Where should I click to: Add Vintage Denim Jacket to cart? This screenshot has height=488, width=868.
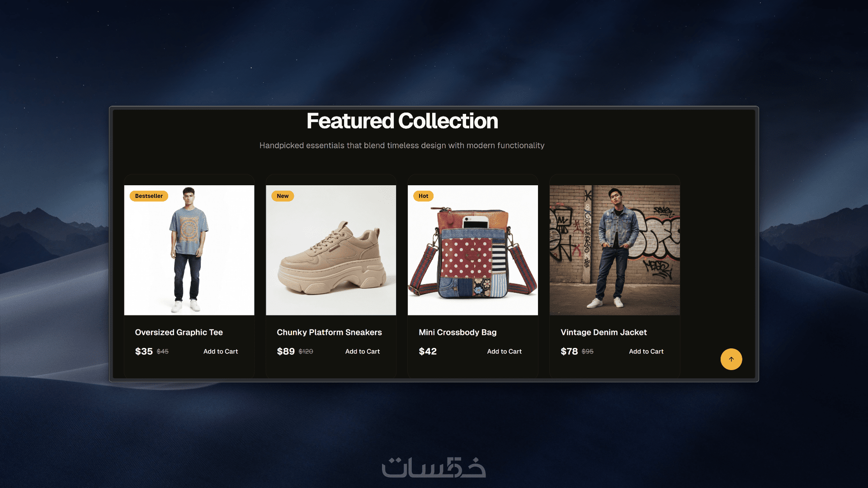(x=646, y=352)
